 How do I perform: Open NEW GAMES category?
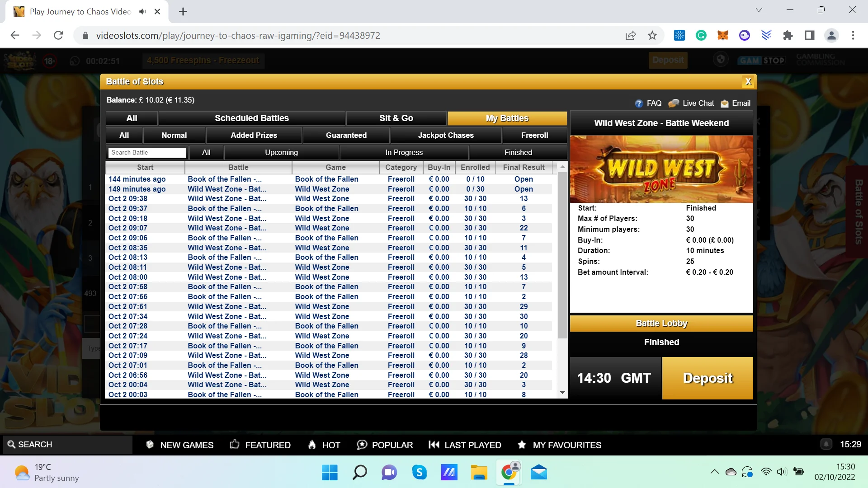click(x=180, y=445)
